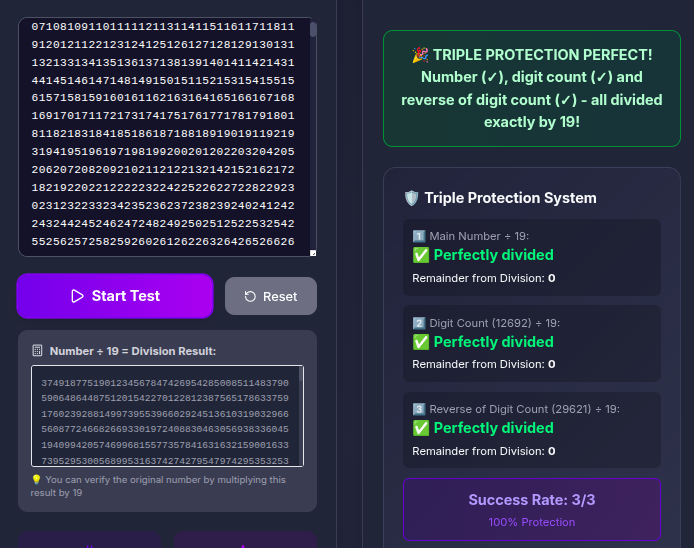The width and height of the screenshot is (694, 548).
Task: Click 'Remainder from Division: 0' under Main Number
Action: [484, 278]
